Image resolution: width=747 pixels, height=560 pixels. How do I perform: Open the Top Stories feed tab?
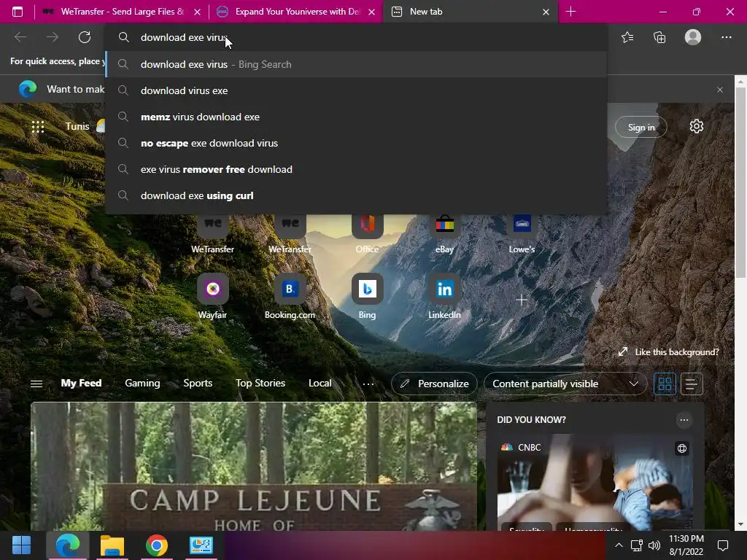260,384
